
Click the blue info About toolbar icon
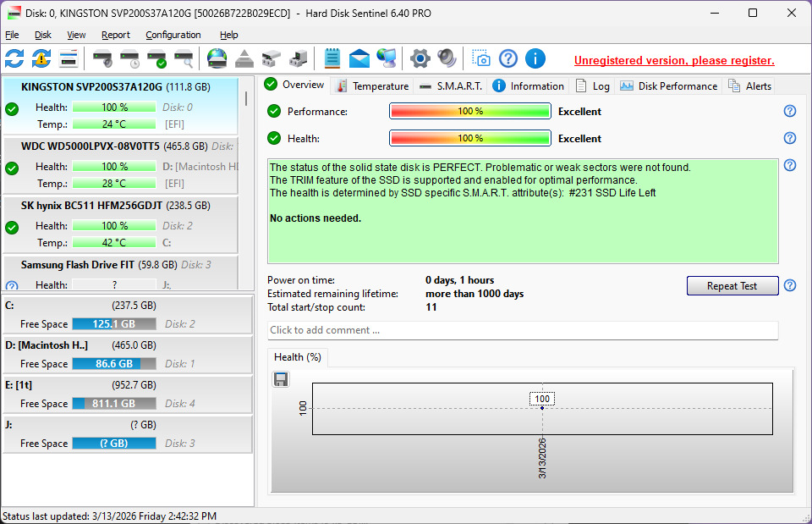click(535, 58)
